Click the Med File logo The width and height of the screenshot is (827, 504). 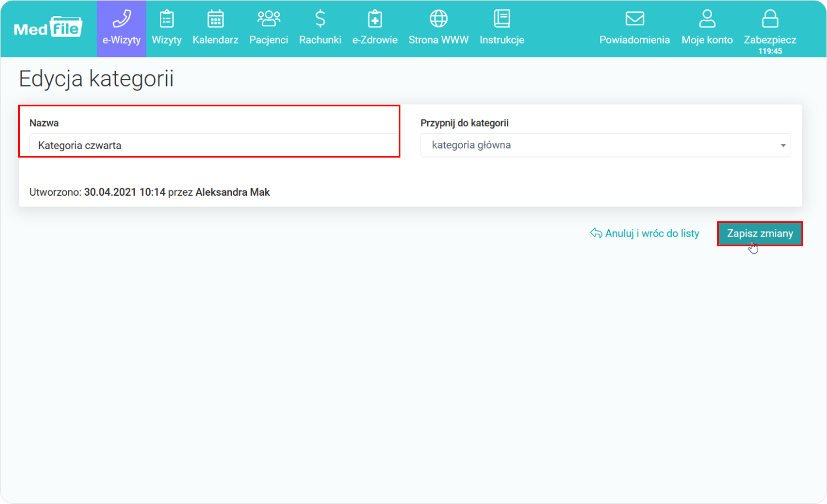48,27
